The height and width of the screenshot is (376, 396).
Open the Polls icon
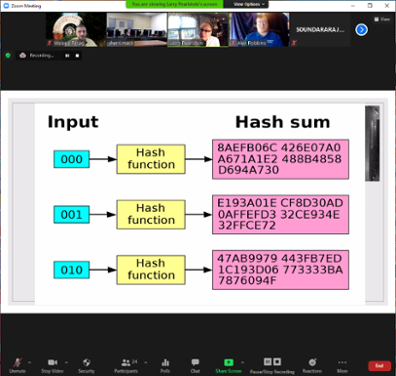pos(165,365)
